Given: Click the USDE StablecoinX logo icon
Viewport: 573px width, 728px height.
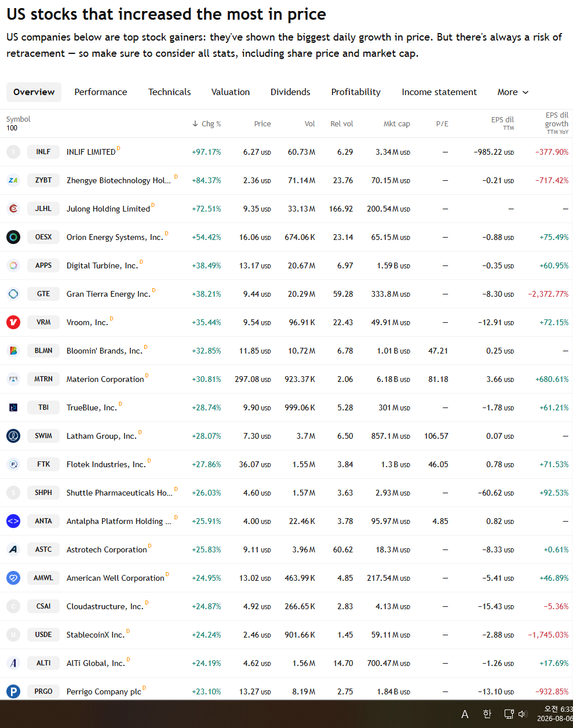Looking at the screenshot, I should (13, 635).
